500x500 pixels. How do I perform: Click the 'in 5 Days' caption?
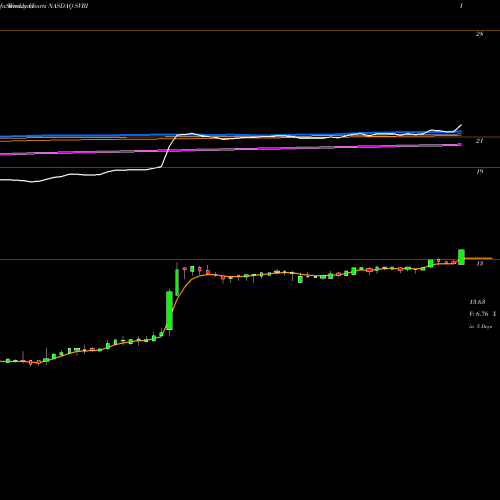coord(480,326)
